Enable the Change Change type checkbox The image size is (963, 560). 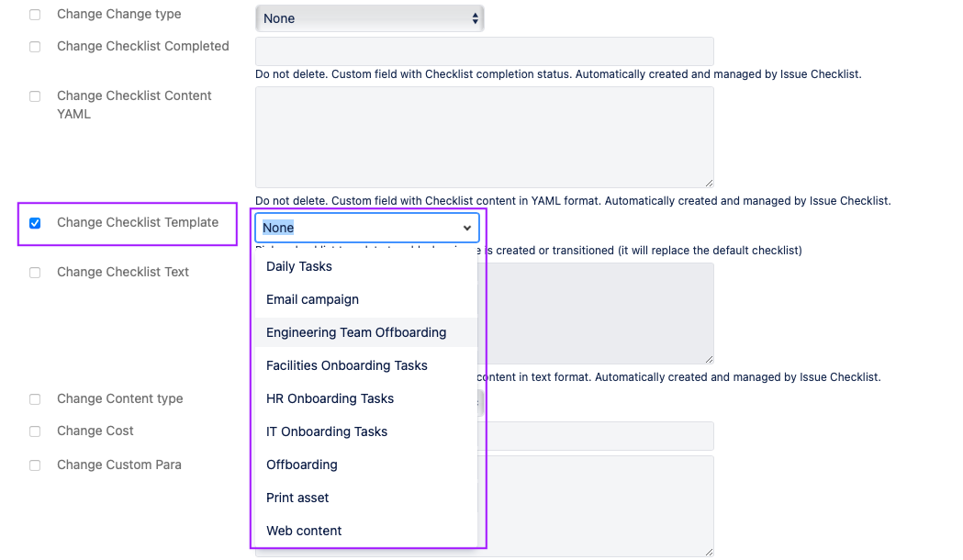coord(34,14)
